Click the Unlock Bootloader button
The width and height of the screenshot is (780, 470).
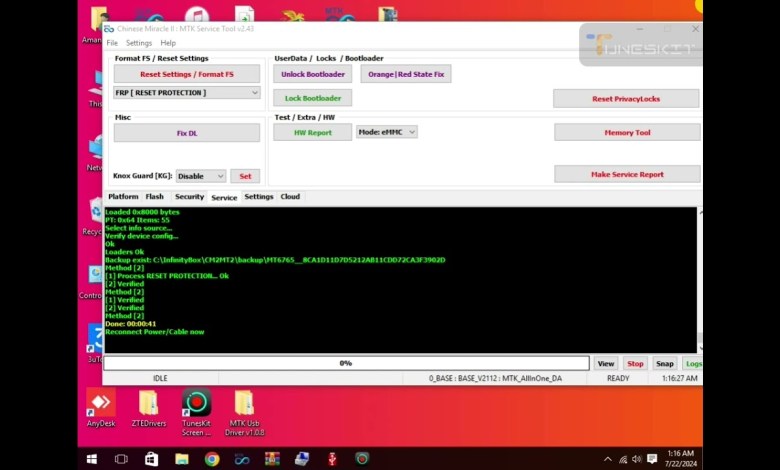313,74
